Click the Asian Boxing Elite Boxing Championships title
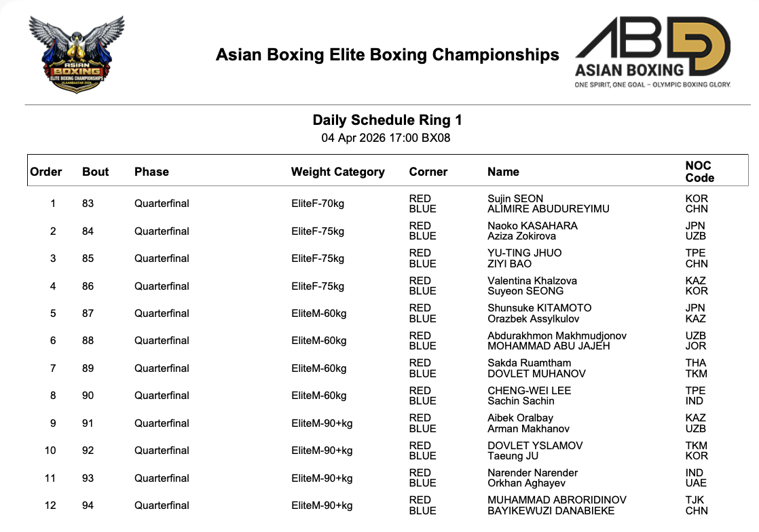This screenshot has width=759, height=532. tap(387, 55)
